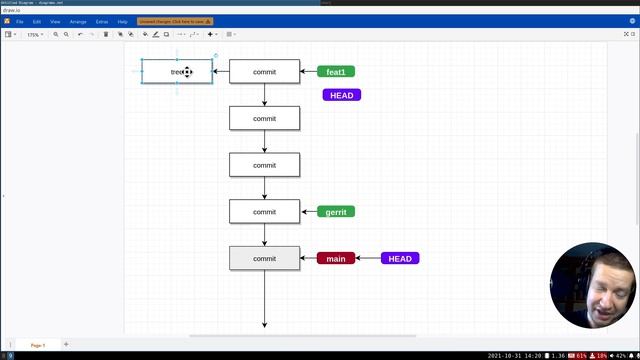This screenshot has width=640, height=360.
Task: Open the connection arrow style dropdown
Action: pyautogui.click(x=181, y=35)
